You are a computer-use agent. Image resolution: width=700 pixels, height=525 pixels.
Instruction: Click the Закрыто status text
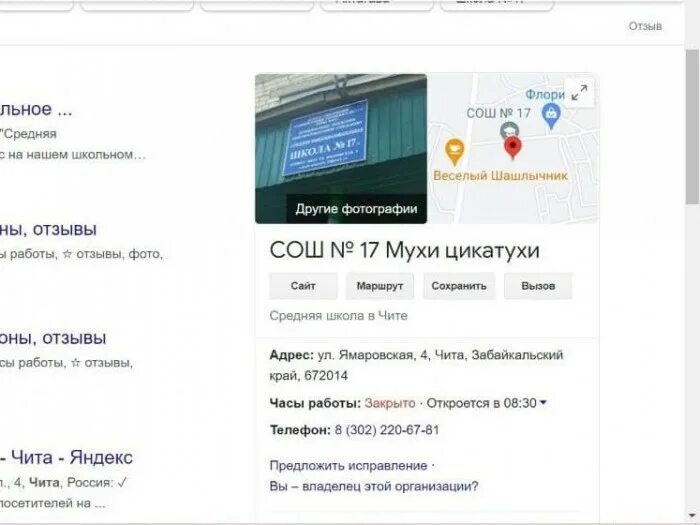point(390,403)
